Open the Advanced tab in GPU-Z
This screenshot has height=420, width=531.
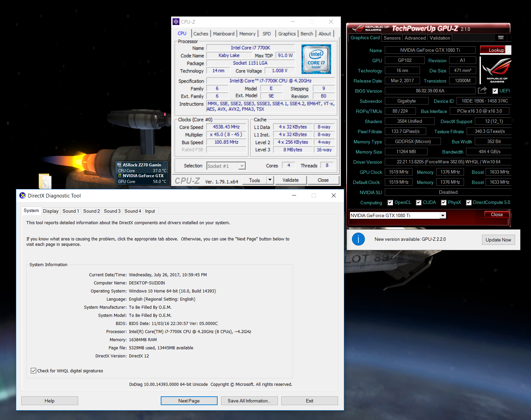[415, 38]
